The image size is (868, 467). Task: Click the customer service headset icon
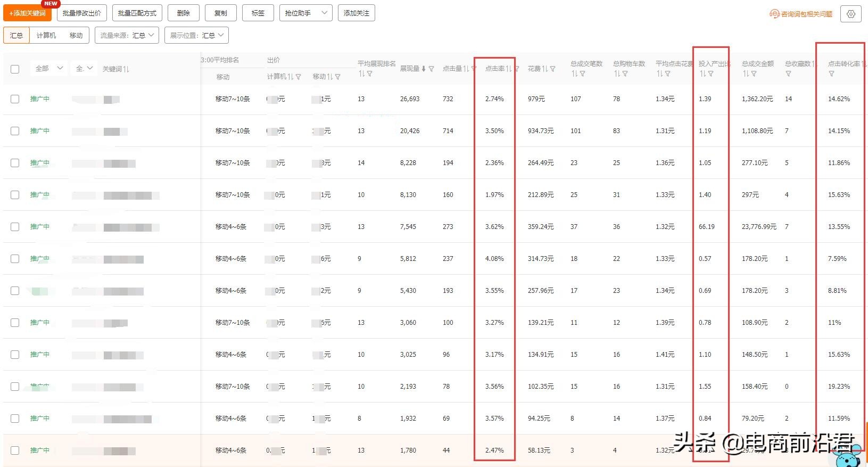click(x=775, y=14)
